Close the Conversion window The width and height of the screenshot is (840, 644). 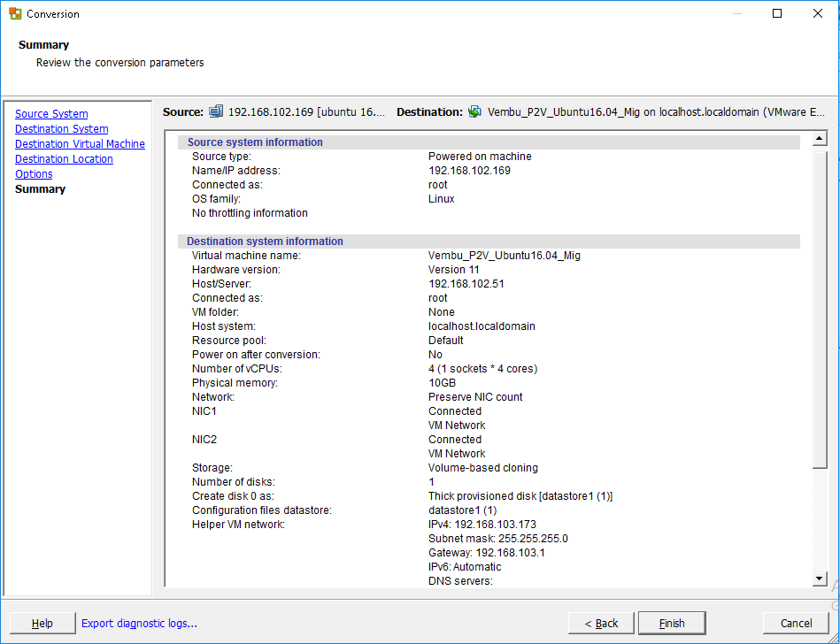818,13
